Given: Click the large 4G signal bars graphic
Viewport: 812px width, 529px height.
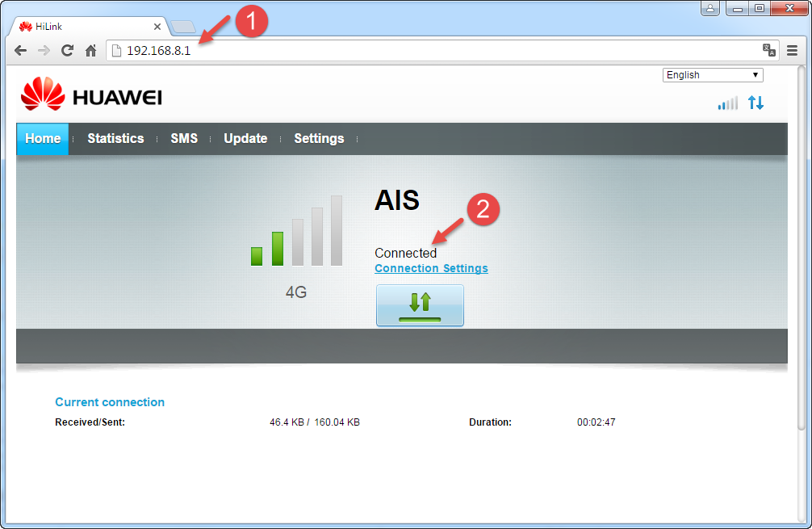Looking at the screenshot, I should pos(297,230).
